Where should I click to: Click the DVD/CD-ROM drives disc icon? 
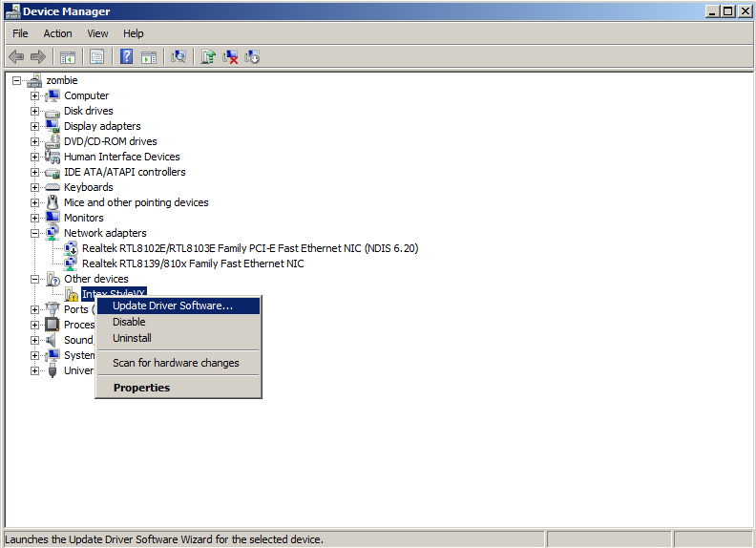point(52,141)
